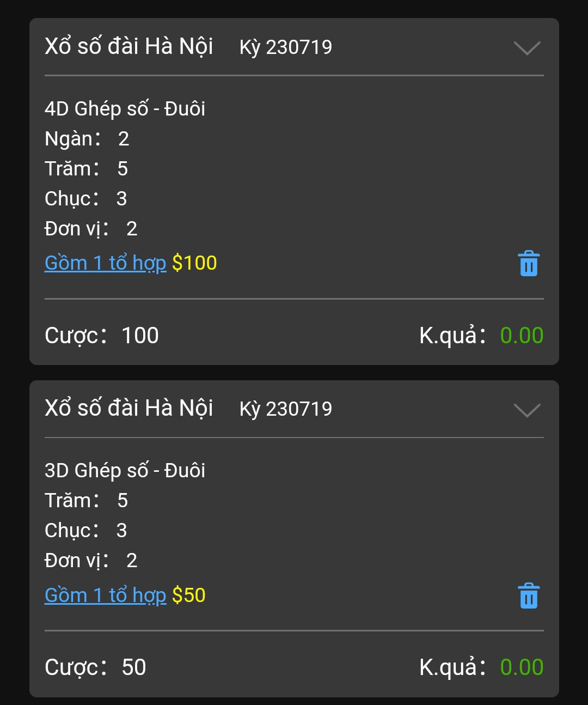Tap the yellow $50 amount
Viewport: 588px width, 705px height.
(189, 595)
